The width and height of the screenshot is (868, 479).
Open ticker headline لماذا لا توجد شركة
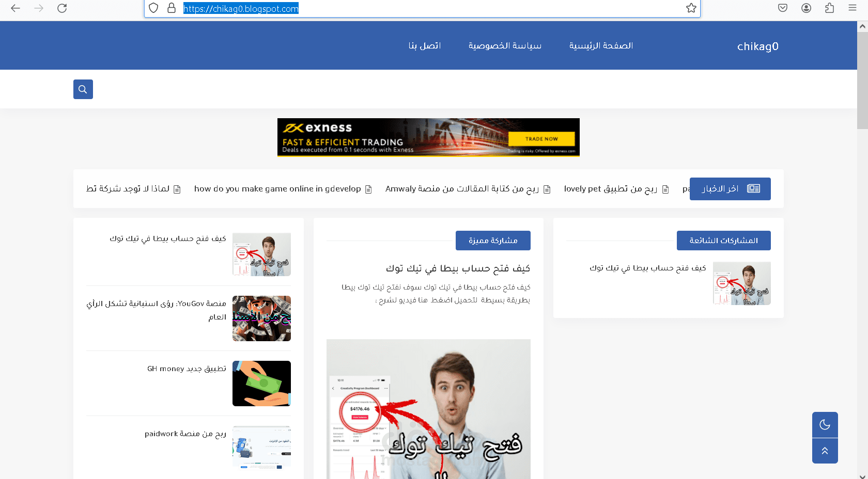click(x=128, y=189)
